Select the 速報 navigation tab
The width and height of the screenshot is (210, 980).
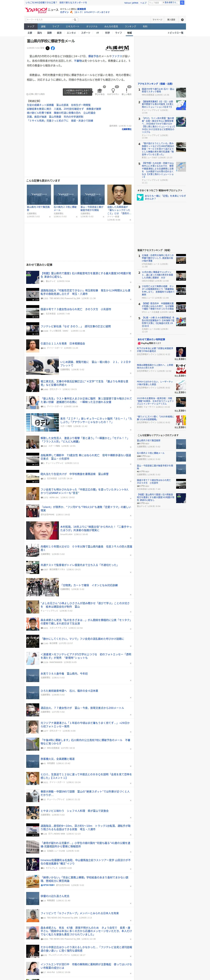(x=43, y=27)
